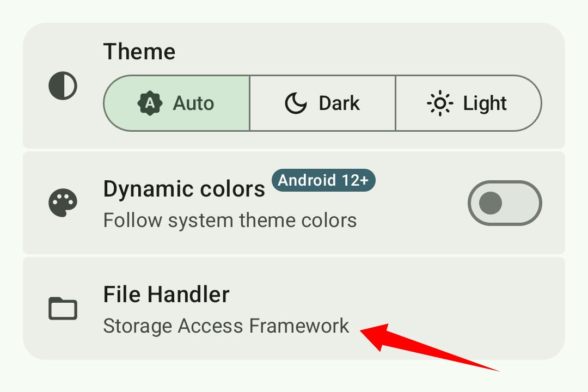Click the half-circle contrast icon beside Theme
Viewport: 588px width, 392px height.
click(63, 86)
